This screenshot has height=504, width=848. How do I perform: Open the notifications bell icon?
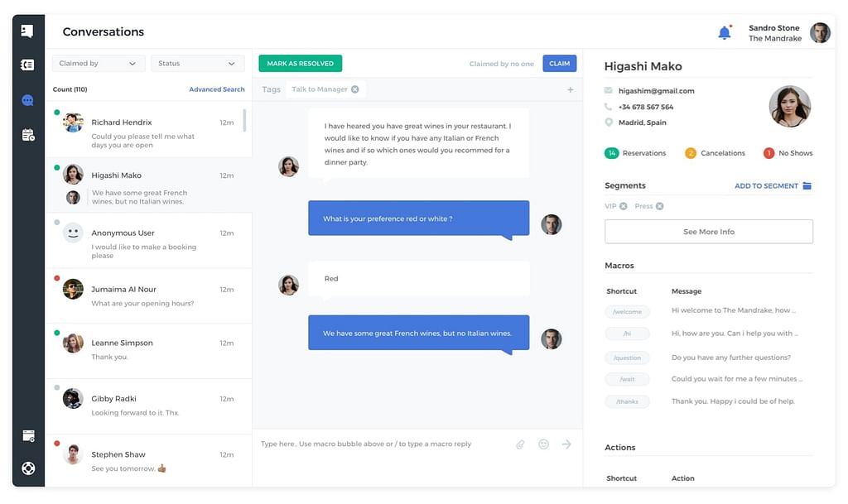pos(725,33)
